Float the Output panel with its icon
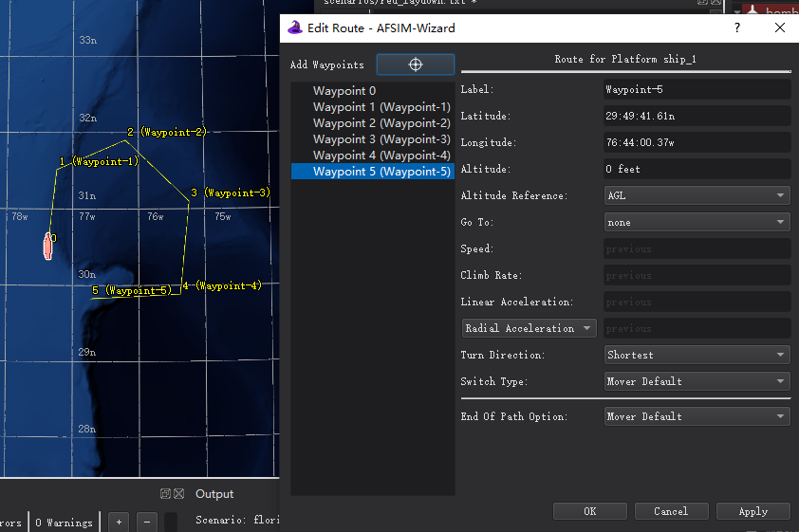Image resolution: width=799 pixels, height=532 pixels. 165,493
